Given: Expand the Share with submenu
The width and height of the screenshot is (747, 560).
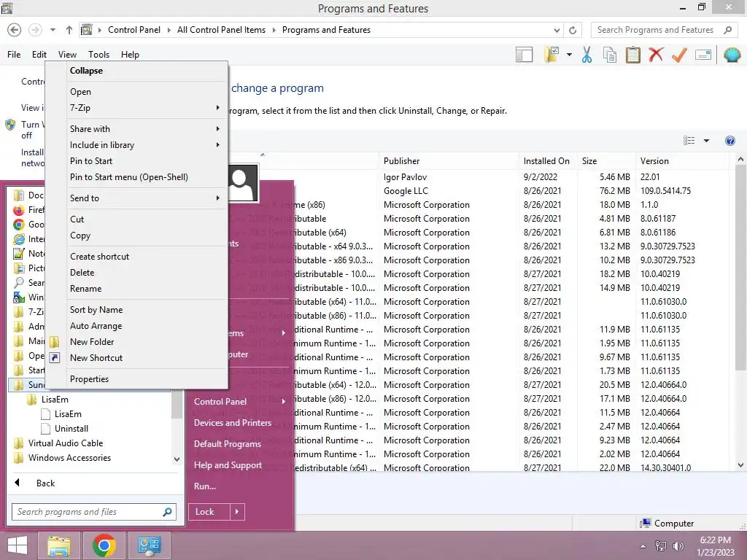Looking at the screenshot, I should point(136,128).
